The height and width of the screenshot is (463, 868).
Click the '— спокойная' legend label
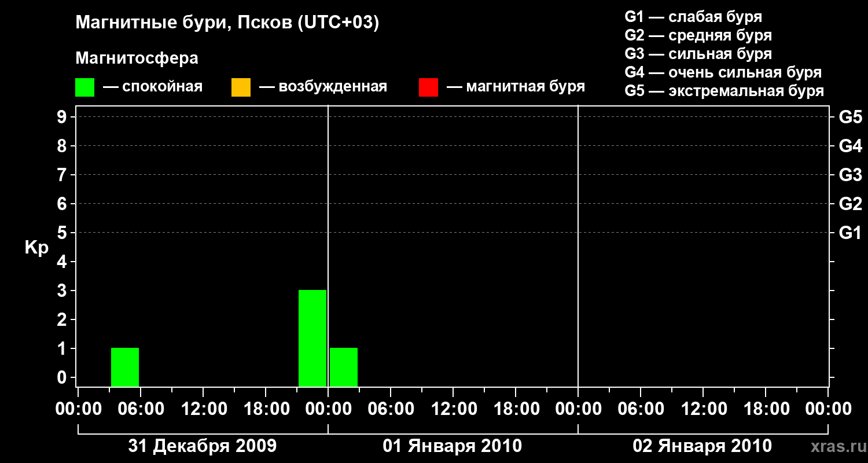153,87
